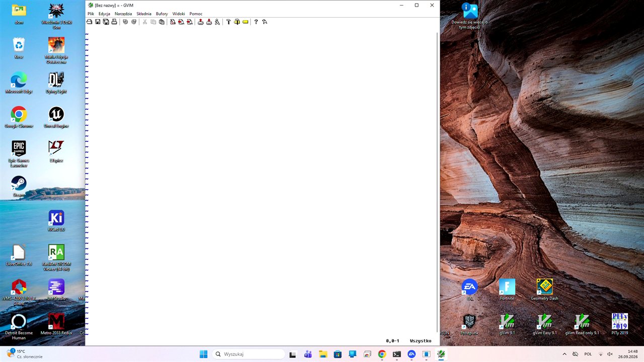Click the Run script icon
This screenshot has width=644, height=362.
pyautogui.click(x=217, y=22)
